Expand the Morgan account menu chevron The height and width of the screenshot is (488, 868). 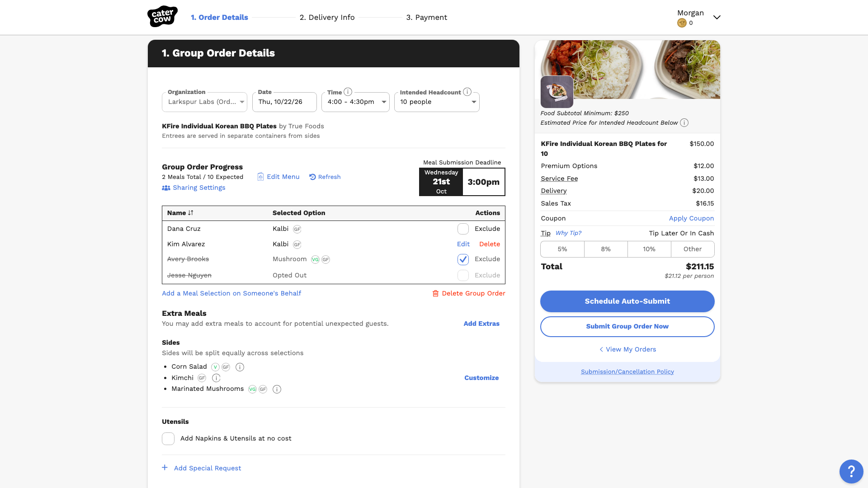717,18
